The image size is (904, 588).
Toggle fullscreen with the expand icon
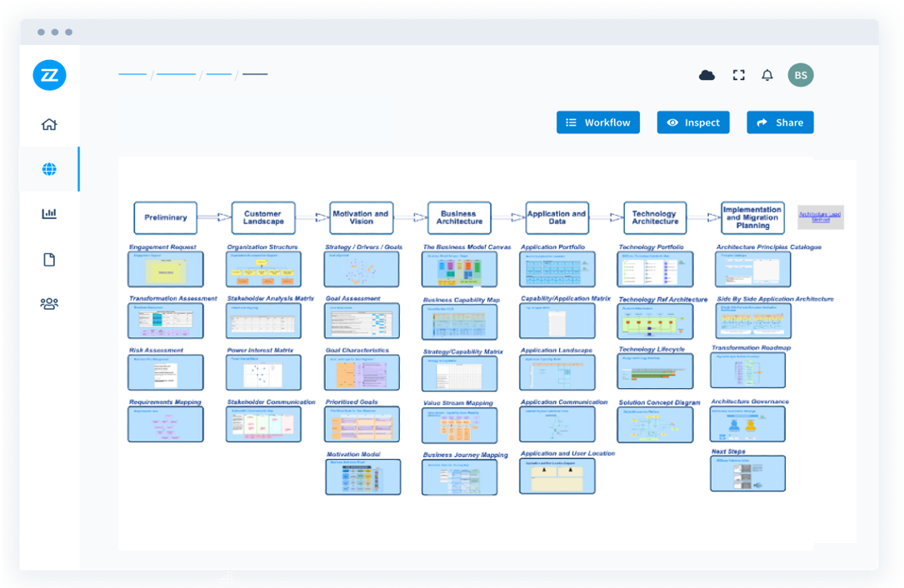(738, 75)
